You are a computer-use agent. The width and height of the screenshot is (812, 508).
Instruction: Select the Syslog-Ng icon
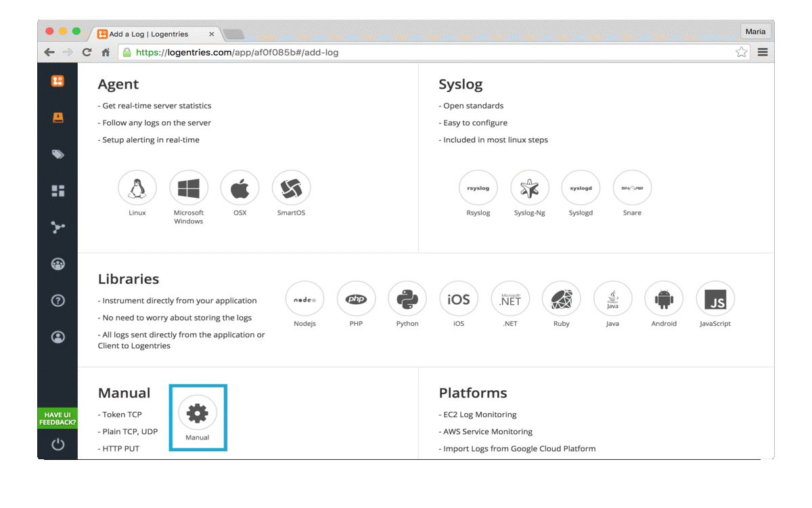tap(530, 188)
